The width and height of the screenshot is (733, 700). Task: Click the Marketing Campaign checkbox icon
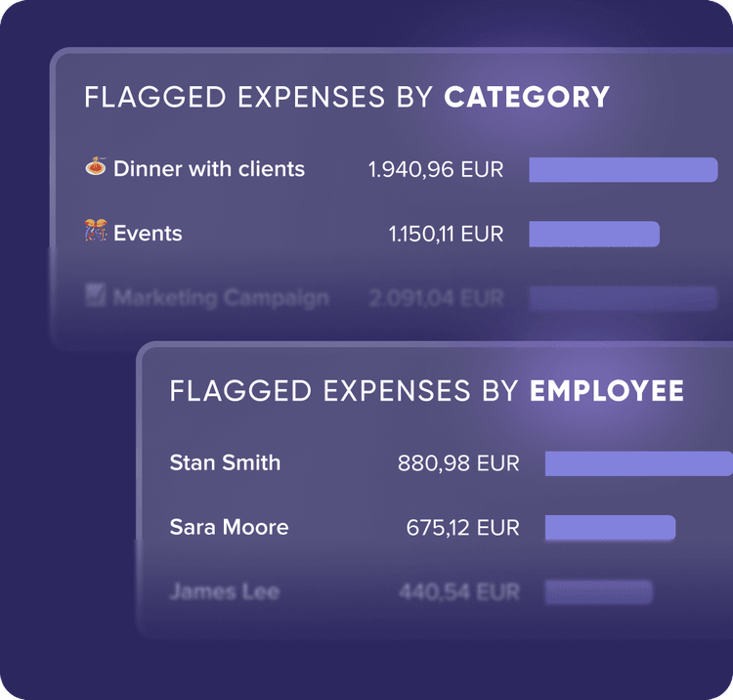point(95,297)
